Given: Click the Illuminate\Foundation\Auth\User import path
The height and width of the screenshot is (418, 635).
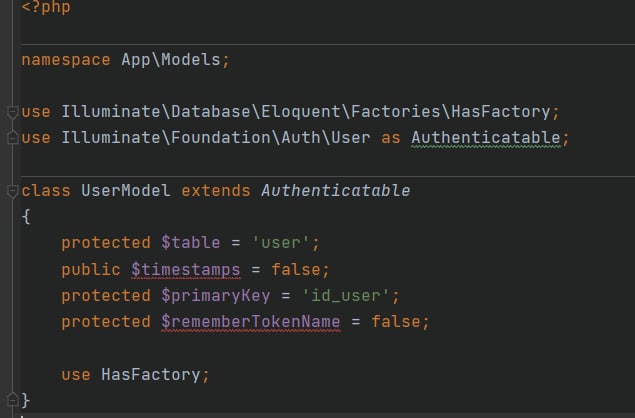Looking at the screenshot, I should (x=216, y=138).
